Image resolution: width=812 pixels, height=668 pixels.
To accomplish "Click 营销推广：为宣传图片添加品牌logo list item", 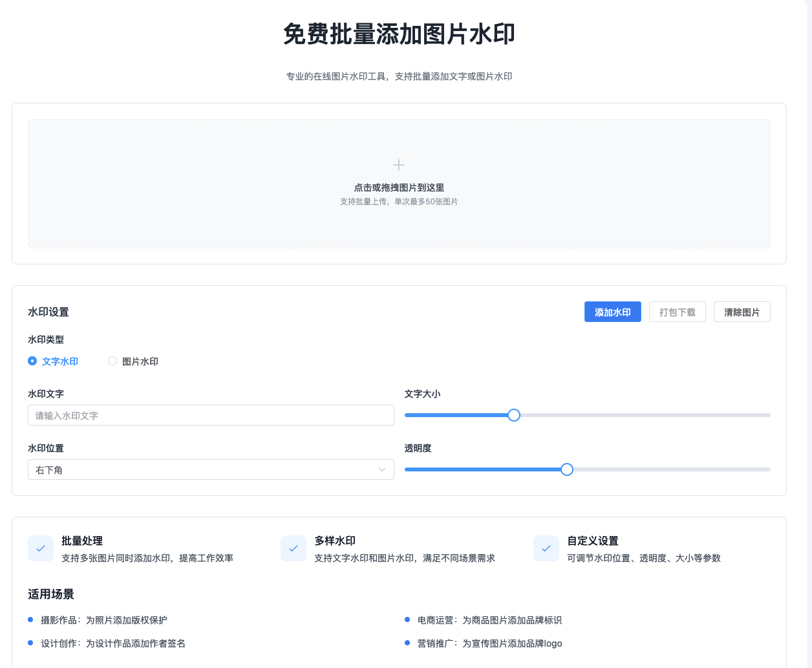I will pos(489,643).
